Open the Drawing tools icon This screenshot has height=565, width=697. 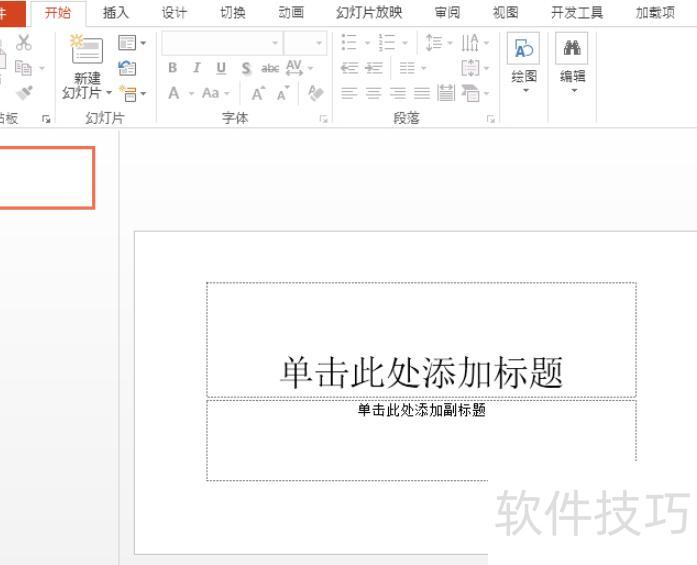click(x=524, y=60)
